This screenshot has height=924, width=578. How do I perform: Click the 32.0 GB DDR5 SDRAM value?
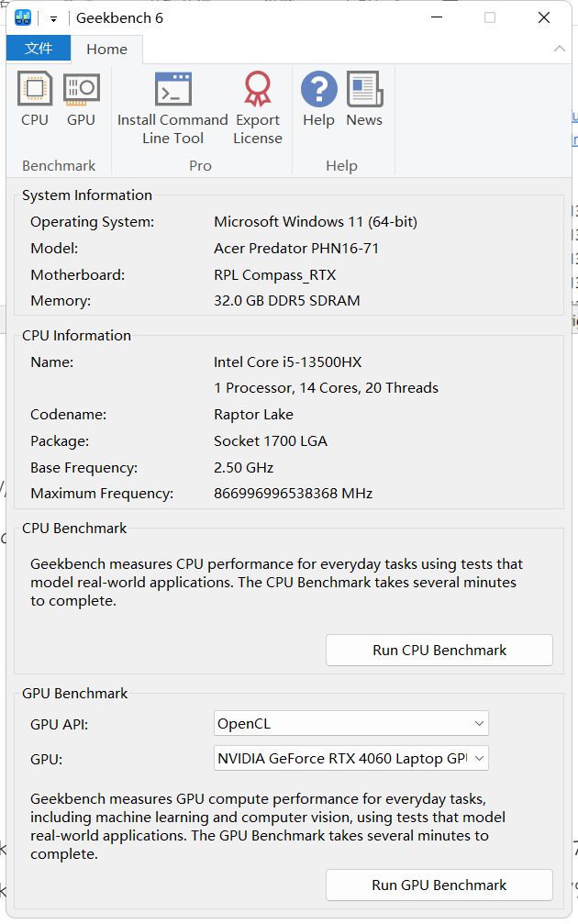tap(287, 301)
